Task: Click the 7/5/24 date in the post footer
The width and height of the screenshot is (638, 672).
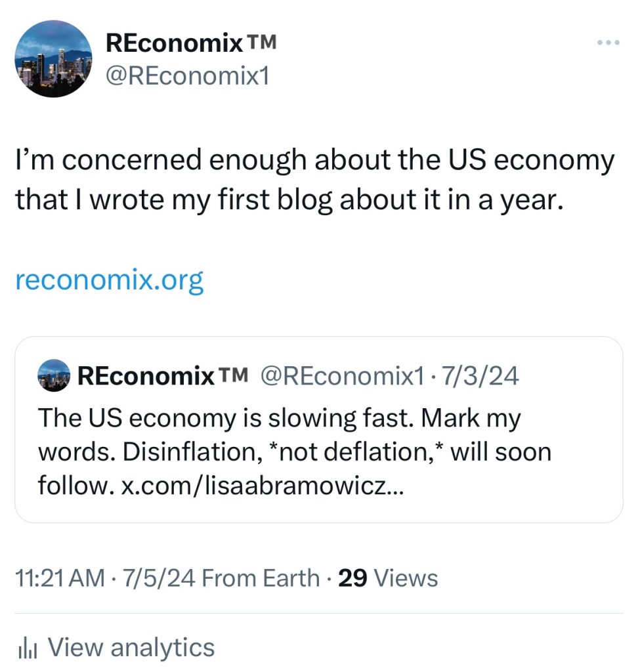Action: pos(156,578)
